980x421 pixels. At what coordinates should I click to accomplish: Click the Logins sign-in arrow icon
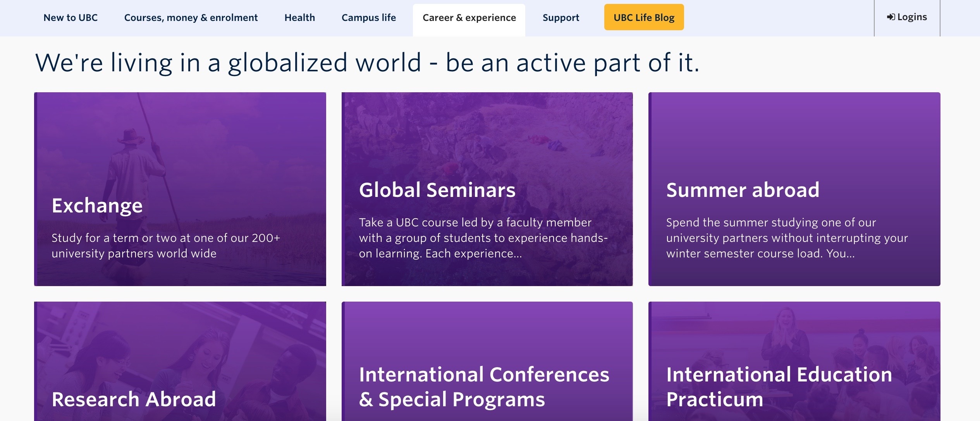point(891,17)
